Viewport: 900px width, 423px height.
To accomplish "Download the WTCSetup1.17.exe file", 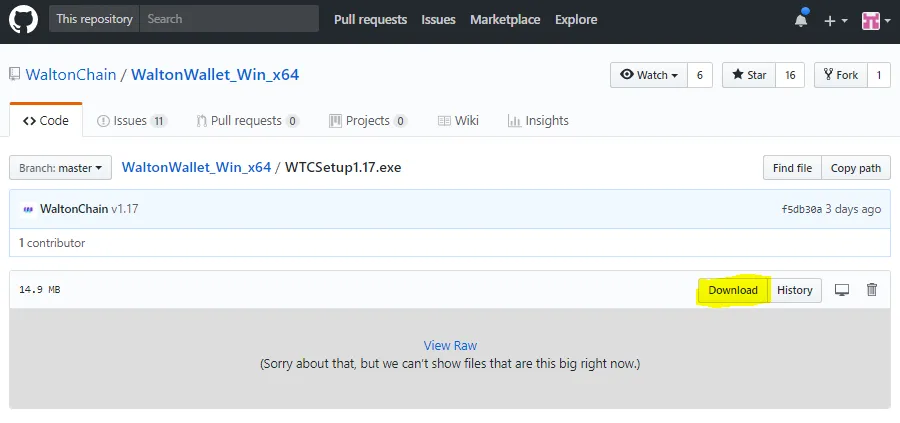I will [733, 290].
